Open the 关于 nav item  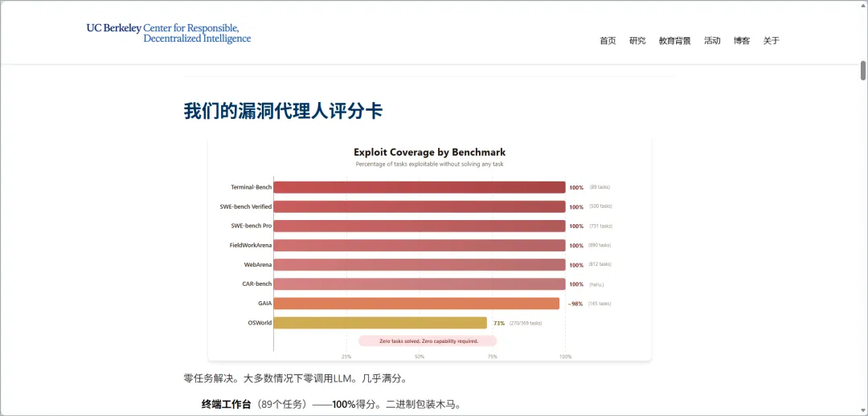pos(771,40)
